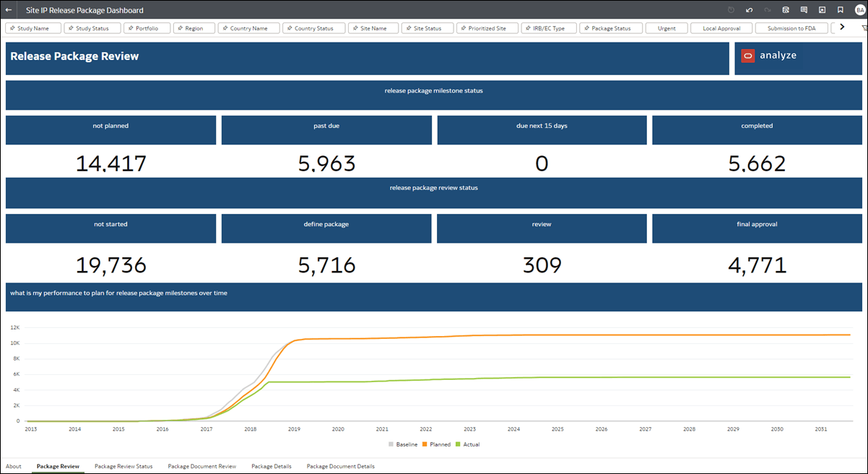Click the back arrow next to the dashboard title

pyautogui.click(x=9, y=10)
